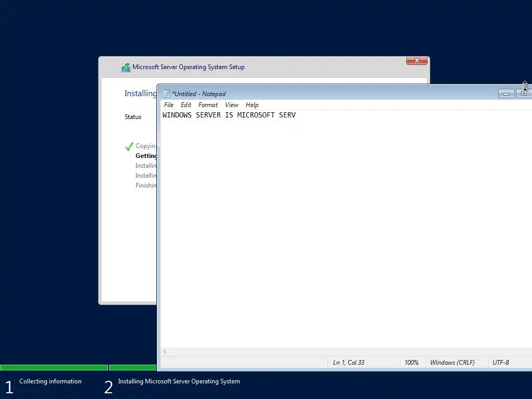Click the 'Status' label in Setup window

pos(133,117)
